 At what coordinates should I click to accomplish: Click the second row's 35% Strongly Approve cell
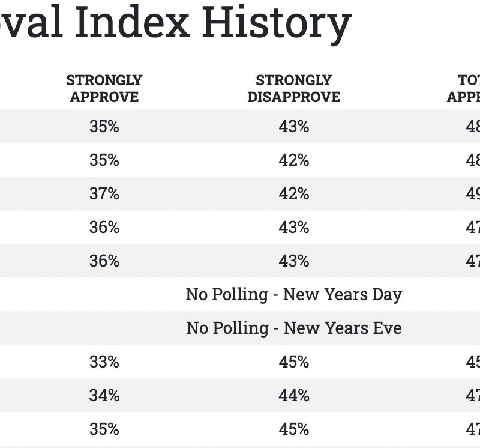tap(104, 160)
